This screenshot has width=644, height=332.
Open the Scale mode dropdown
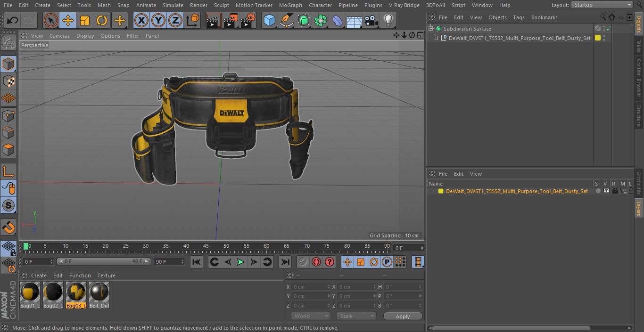click(356, 316)
